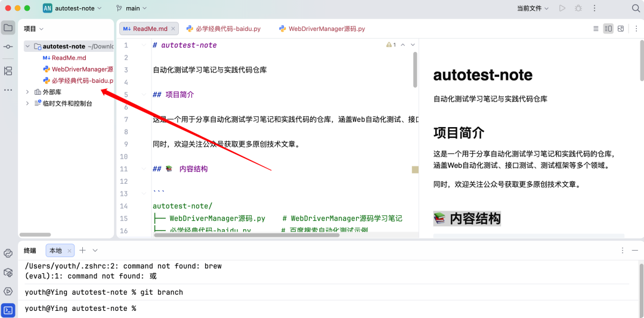Add a new terminal tab with plus icon
Image resolution: width=644 pixels, height=318 pixels.
coord(82,250)
